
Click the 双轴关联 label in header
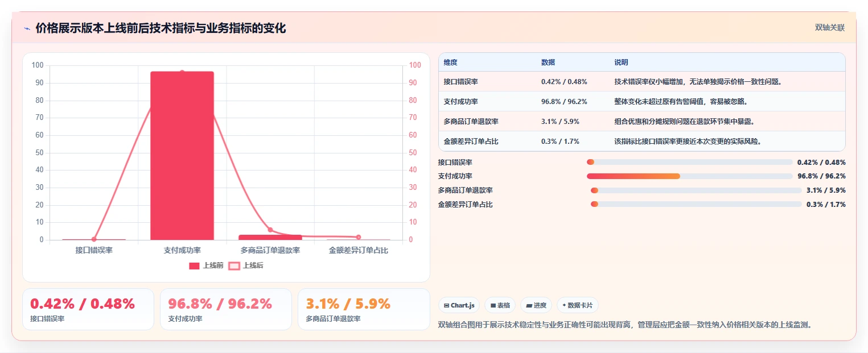point(830,28)
